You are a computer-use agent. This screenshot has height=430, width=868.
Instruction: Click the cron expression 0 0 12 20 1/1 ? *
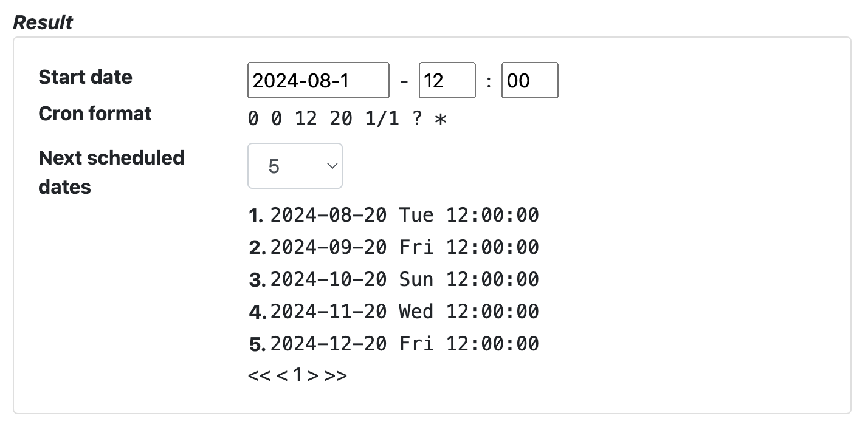click(347, 119)
